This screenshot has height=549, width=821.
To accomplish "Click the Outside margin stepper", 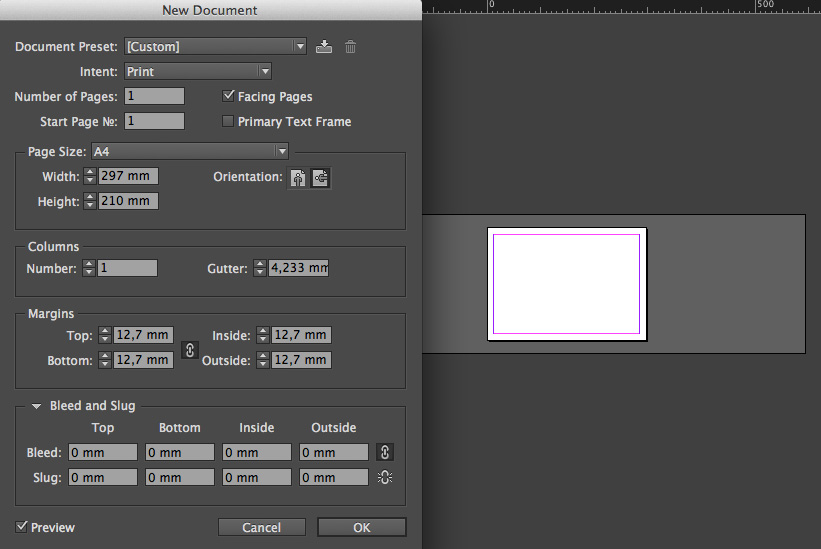I will pyautogui.click(x=263, y=360).
